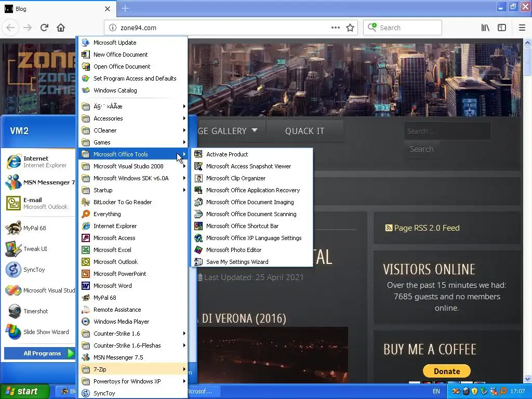Viewport: 532px width, 399px height.
Task: Open Set Program Access and Defaults
Action: coord(133,78)
